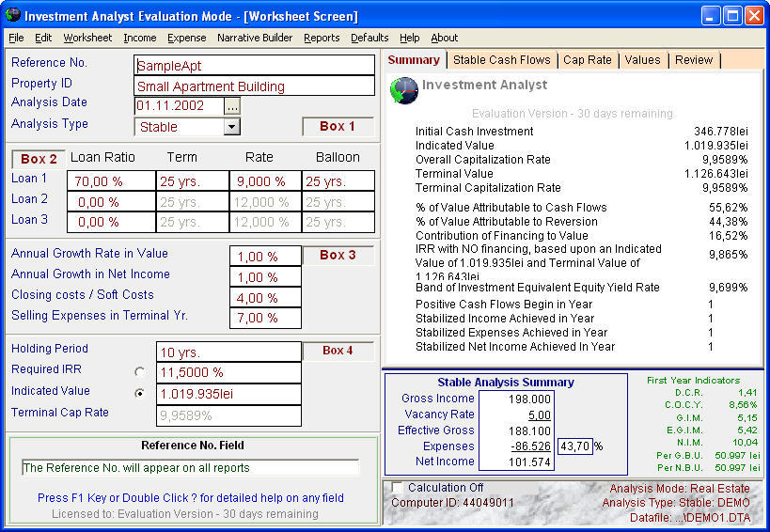Open the Analysis Date calendar picker button
The image size is (770, 532).
pos(232,106)
